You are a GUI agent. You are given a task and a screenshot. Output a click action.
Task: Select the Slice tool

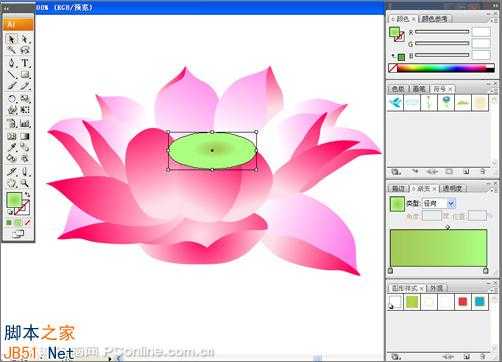(11, 172)
